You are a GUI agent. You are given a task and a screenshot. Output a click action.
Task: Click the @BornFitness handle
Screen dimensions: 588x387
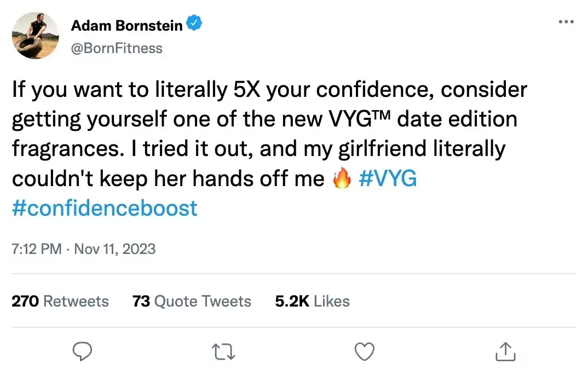(x=117, y=48)
